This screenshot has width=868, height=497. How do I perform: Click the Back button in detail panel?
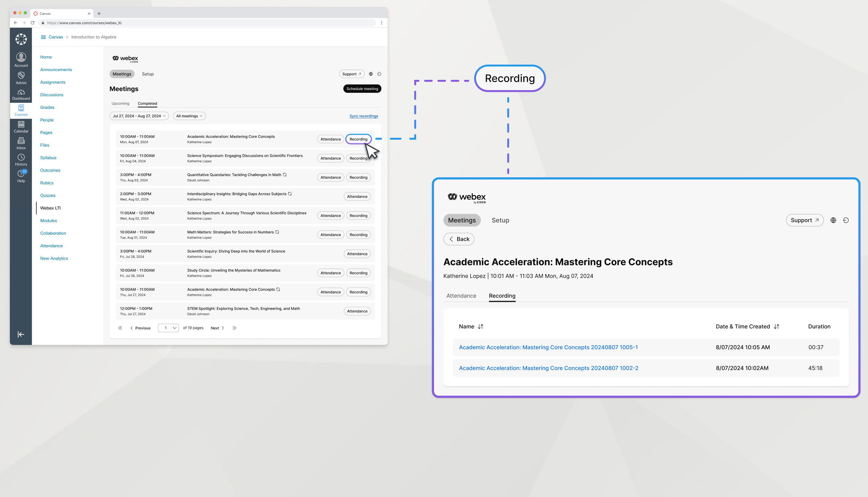coord(460,239)
